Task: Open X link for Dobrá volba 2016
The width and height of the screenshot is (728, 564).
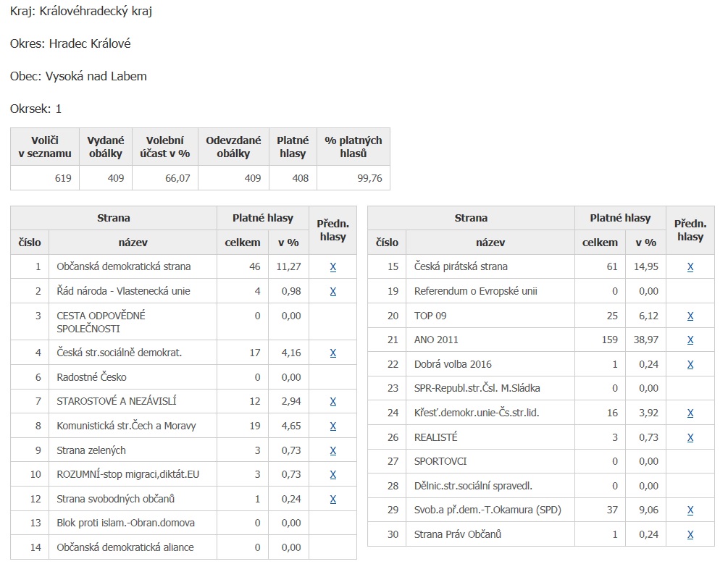Action: point(690,364)
